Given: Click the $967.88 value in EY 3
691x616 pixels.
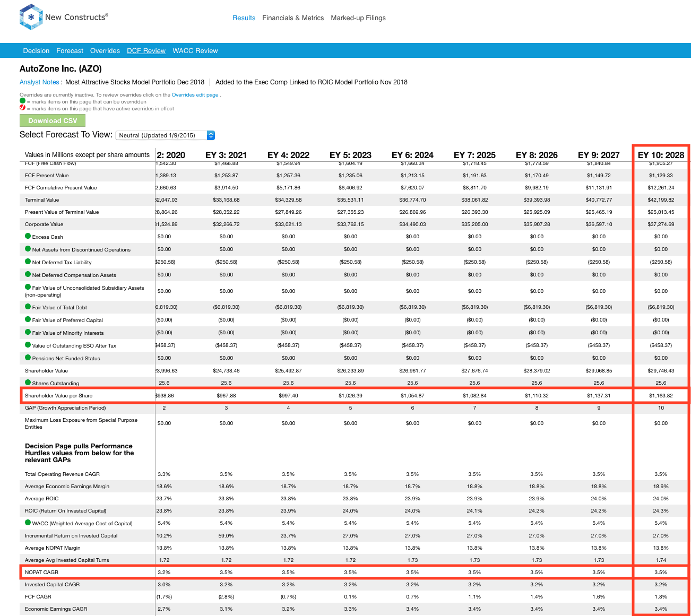Looking at the screenshot, I should click(x=226, y=396).
